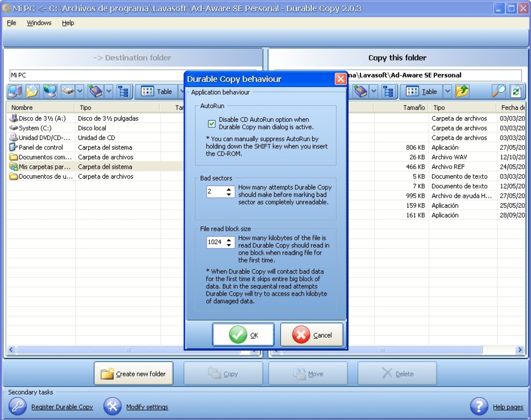531x420 pixels.
Task: Sort destination list by the Tipo column
Action: pyautogui.click(x=117, y=108)
